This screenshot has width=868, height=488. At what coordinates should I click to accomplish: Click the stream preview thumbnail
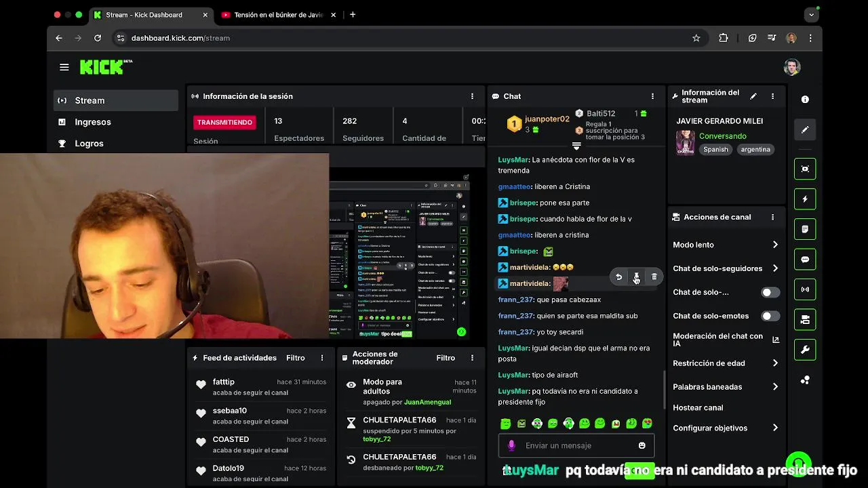(399, 256)
